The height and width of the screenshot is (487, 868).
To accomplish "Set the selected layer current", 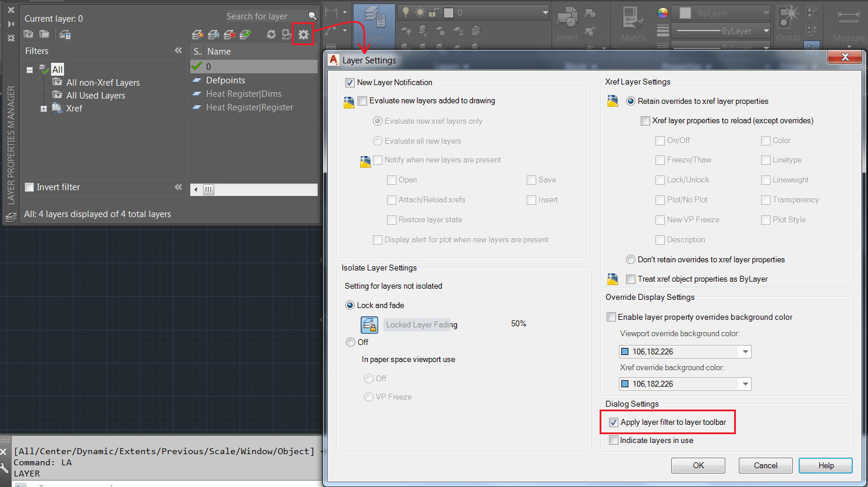I will pyautogui.click(x=245, y=34).
